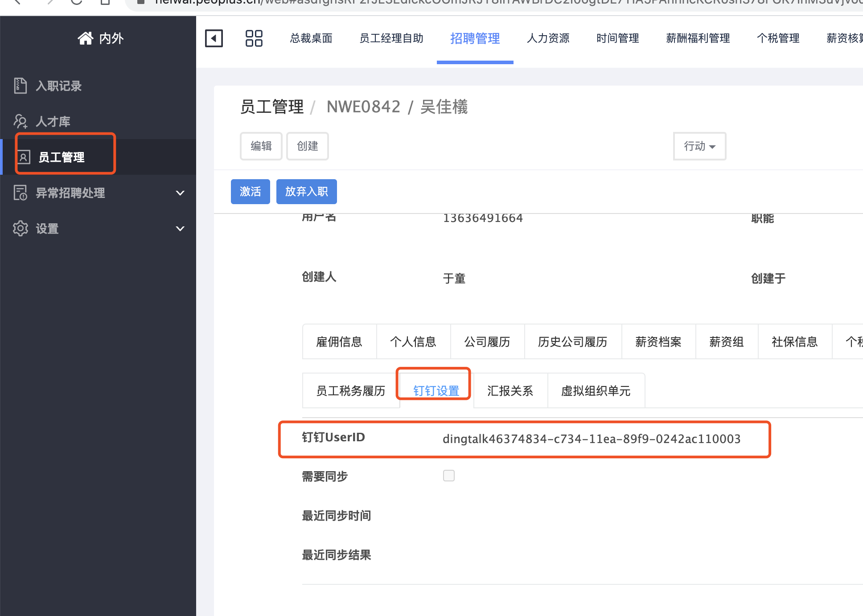Click the 员工管理 profile icon
Viewport: 863px width, 616px height.
pos(24,157)
